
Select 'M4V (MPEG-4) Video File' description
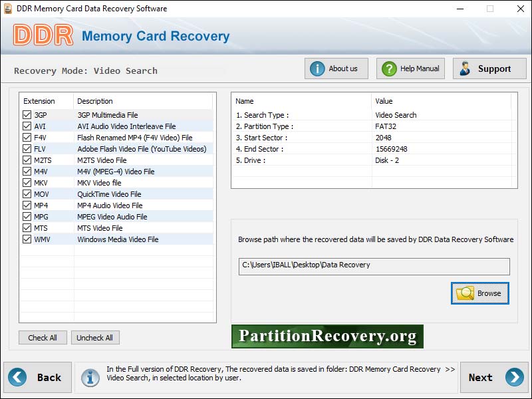pyautogui.click(x=116, y=172)
